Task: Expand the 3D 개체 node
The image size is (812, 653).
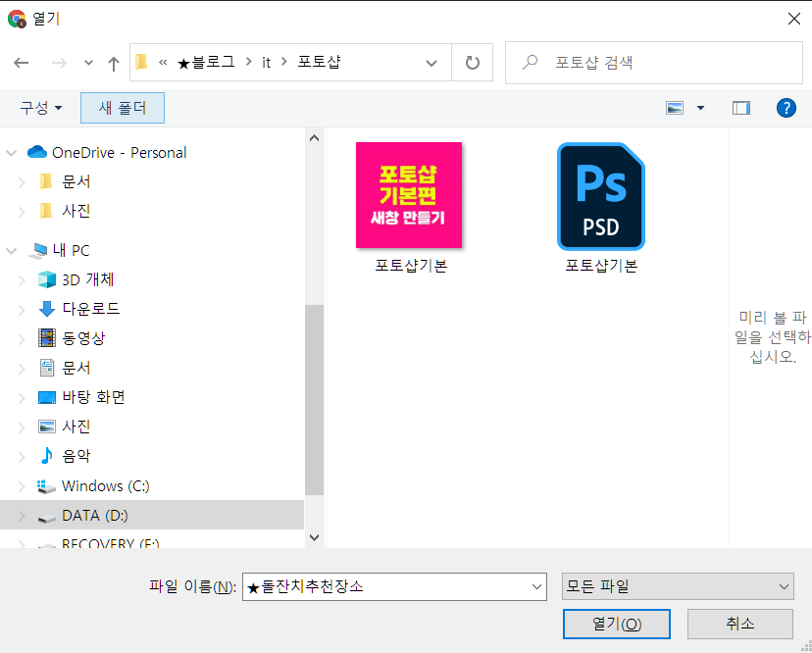Action: [22, 280]
